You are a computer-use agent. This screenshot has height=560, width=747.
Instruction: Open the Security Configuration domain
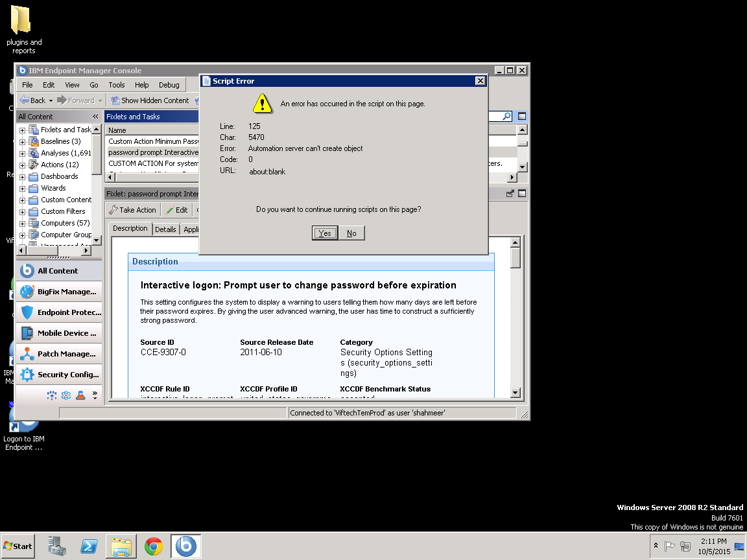point(59,374)
